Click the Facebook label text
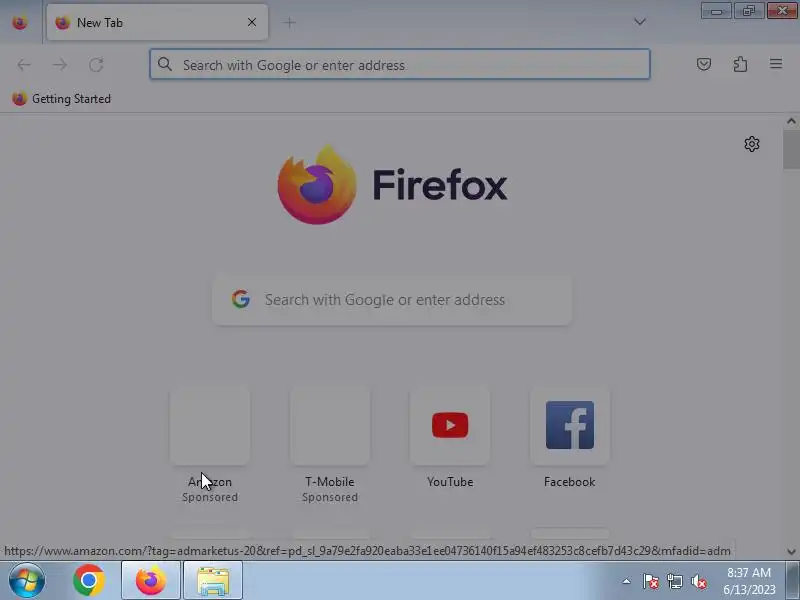This screenshot has height=600, width=800. tap(570, 482)
